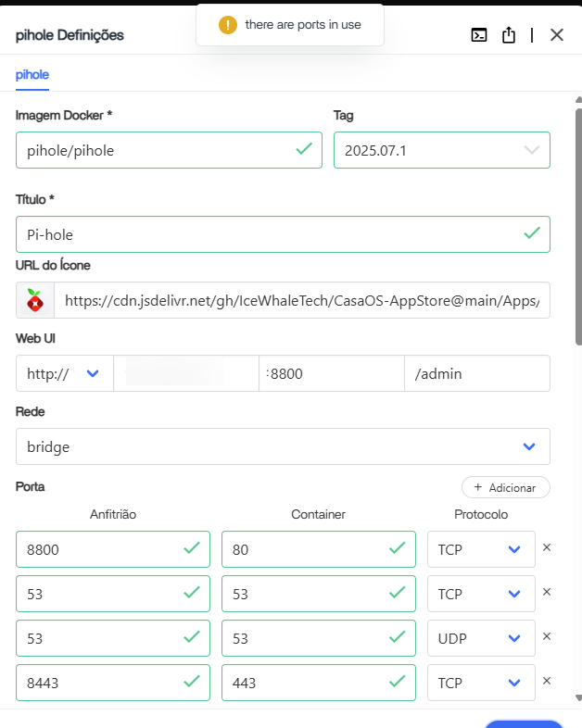Click the warning icon in the ports notification
This screenshot has width=582, height=728.
pos(228,25)
